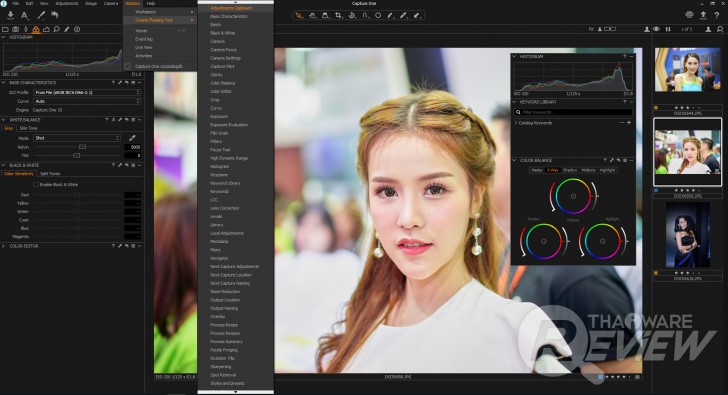
Task: Open the Color tool tab icon
Action: [36, 29]
